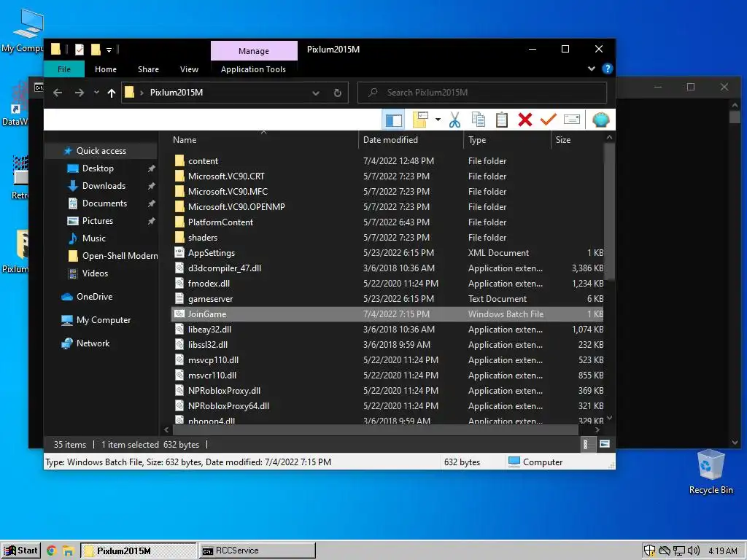This screenshot has height=560, width=747.
Task: Sort by the Size column header
Action: pos(577,139)
